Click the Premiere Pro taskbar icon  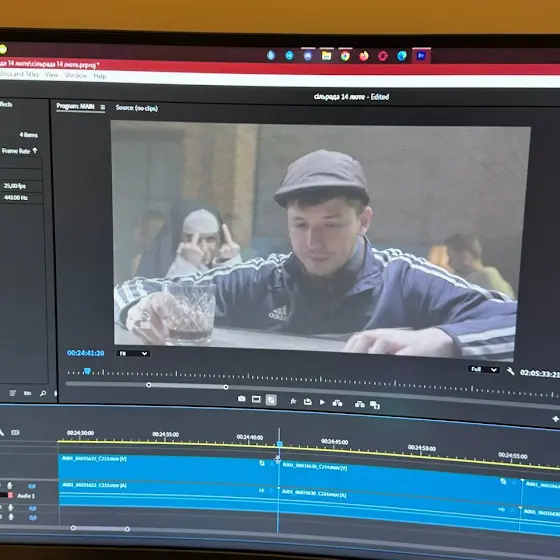click(421, 56)
